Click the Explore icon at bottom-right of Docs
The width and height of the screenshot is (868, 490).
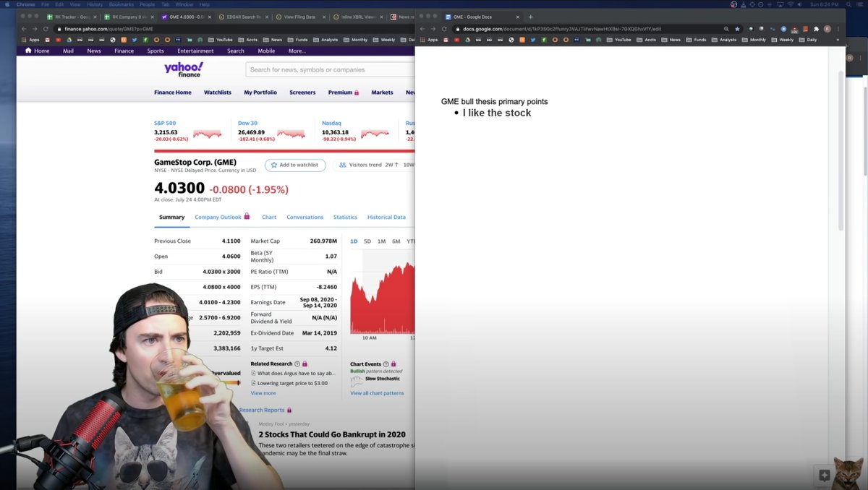824,475
